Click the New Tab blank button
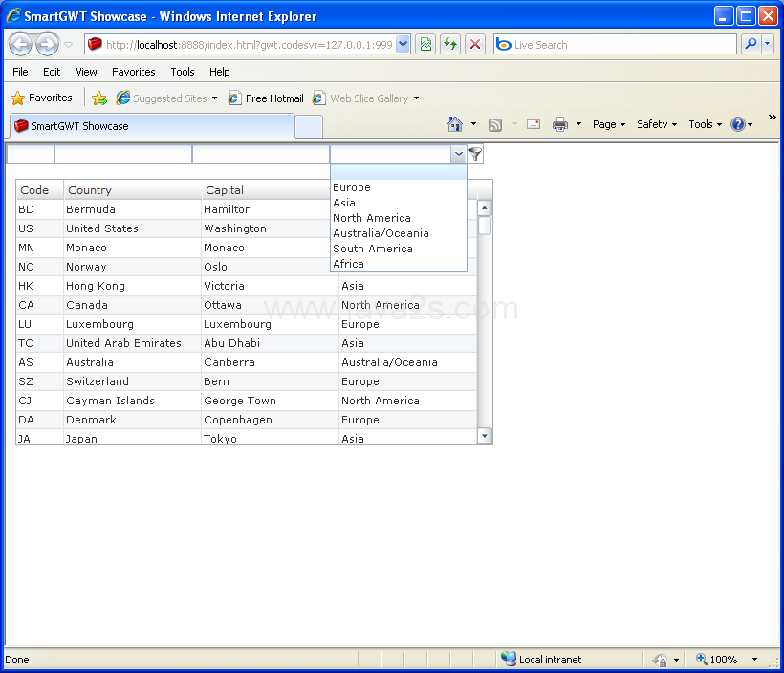The height and width of the screenshot is (673, 784). (309, 126)
